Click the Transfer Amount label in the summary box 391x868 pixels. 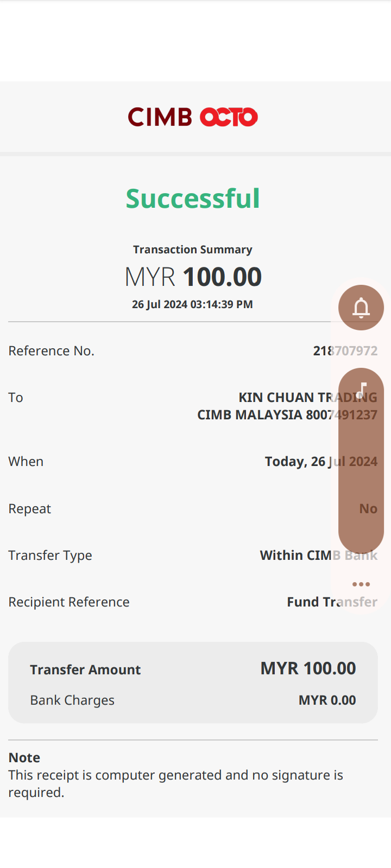tap(85, 670)
